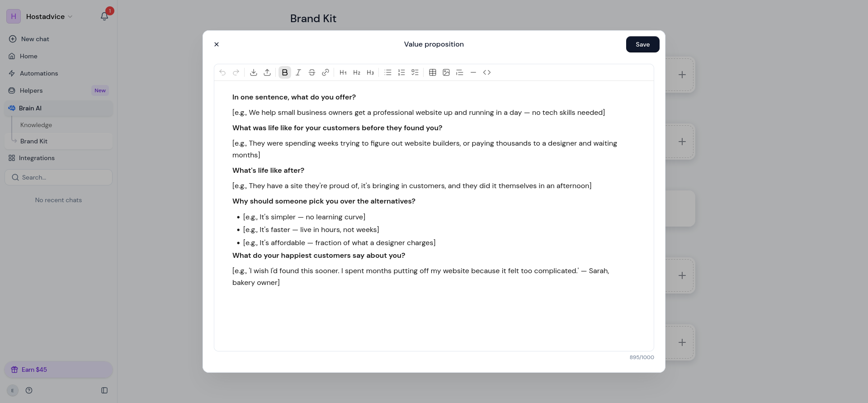The height and width of the screenshot is (403, 868).
Task: Close the Value proposition dialog
Action: (217, 44)
